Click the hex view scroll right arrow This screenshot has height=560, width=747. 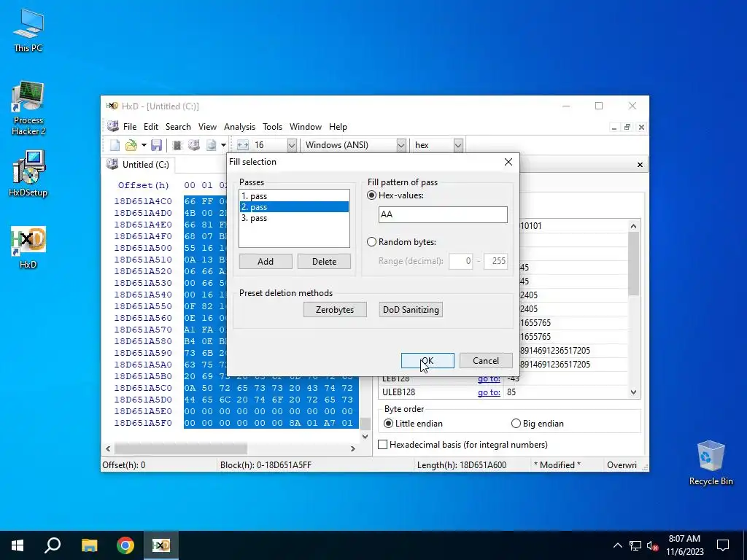(353, 448)
